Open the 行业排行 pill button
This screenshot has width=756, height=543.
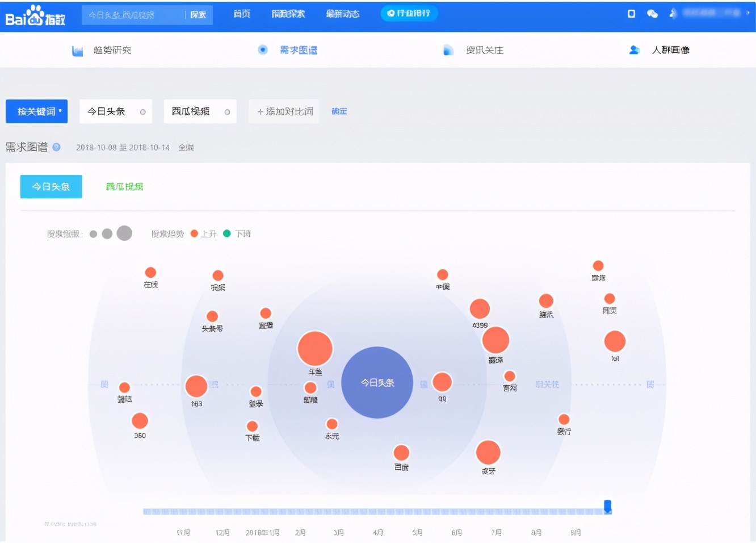click(409, 13)
